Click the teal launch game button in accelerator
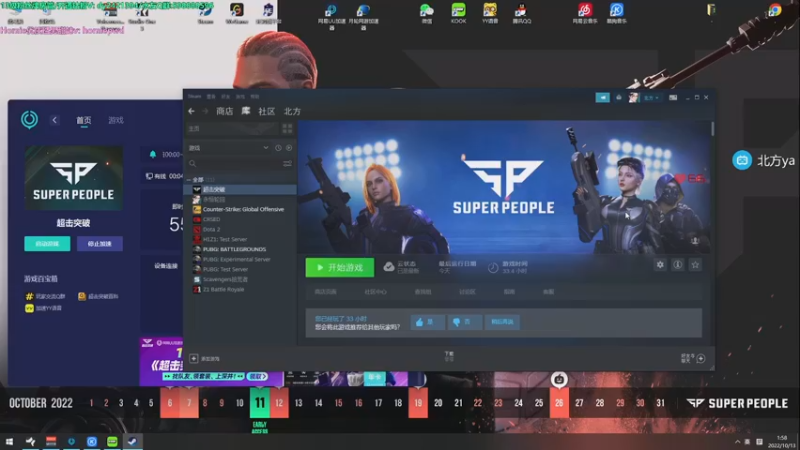The height and width of the screenshot is (450, 800). coord(47,244)
